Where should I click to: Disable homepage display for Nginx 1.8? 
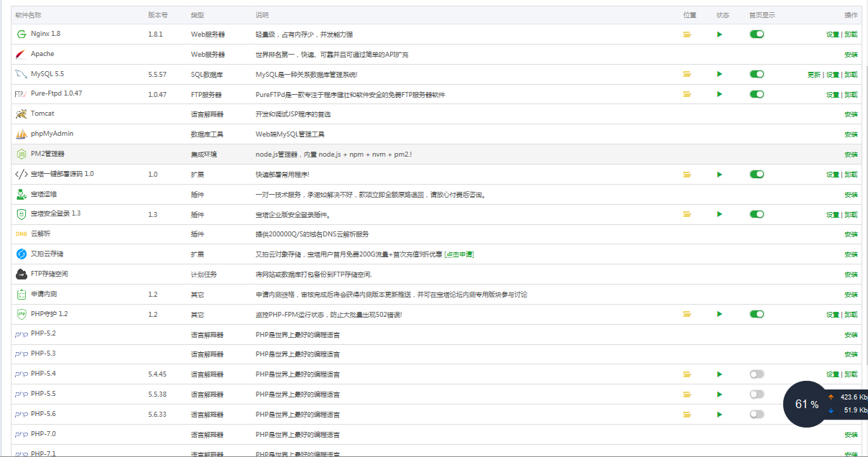pyautogui.click(x=757, y=34)
